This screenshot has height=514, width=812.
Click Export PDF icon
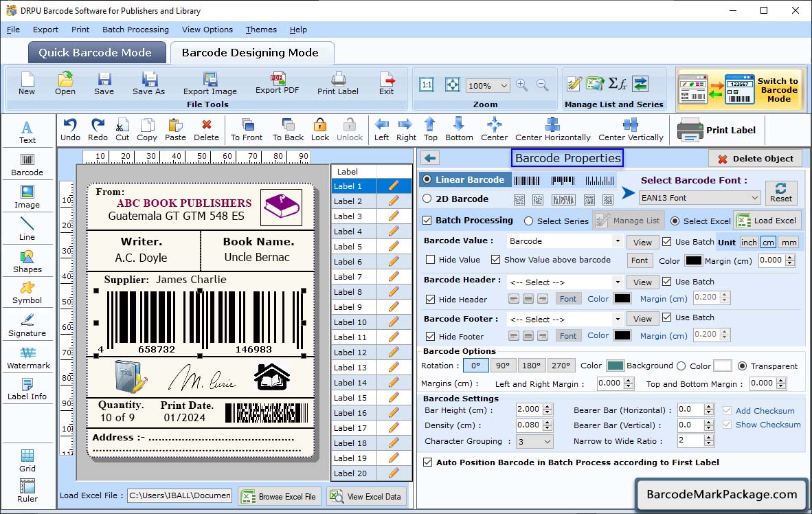tap(277, 83)
